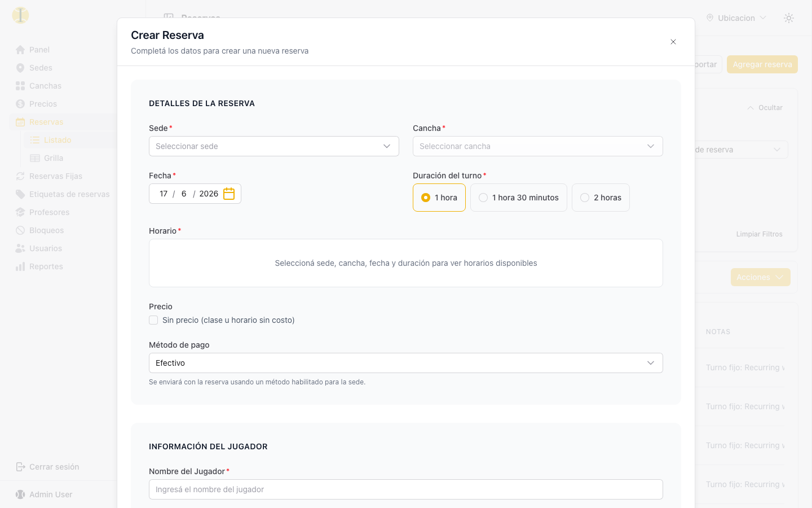The image size is (812, 508).
Task: Click the day field 17 in Fecha
Action: (x=164, y=194)
